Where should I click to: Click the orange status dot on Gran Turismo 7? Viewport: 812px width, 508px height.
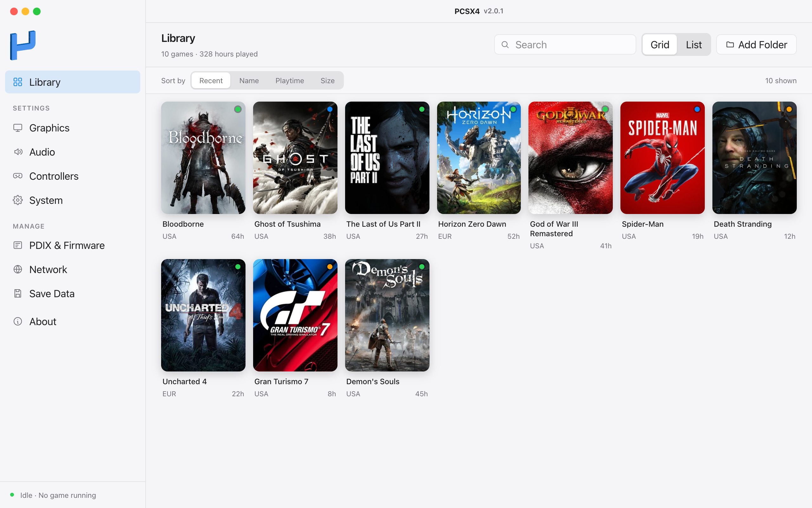coord(330,267)
